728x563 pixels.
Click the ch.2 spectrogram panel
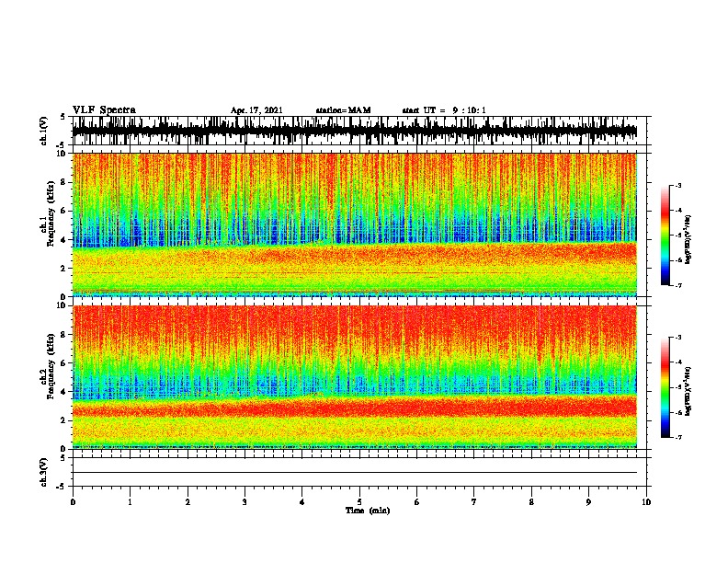[355, 377]
